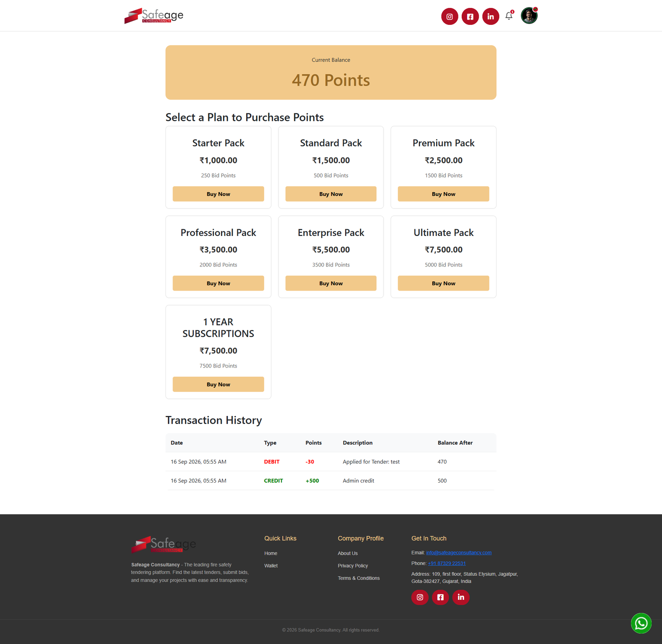Image resolution: width=662 pixels, height=644 pixels.
Task: Open Wallet quick link
Action: (x=271, y=566)
